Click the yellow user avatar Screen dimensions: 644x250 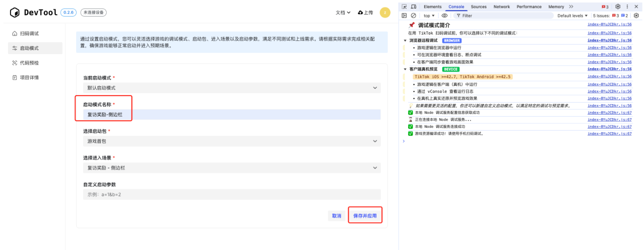click(385, 12)
